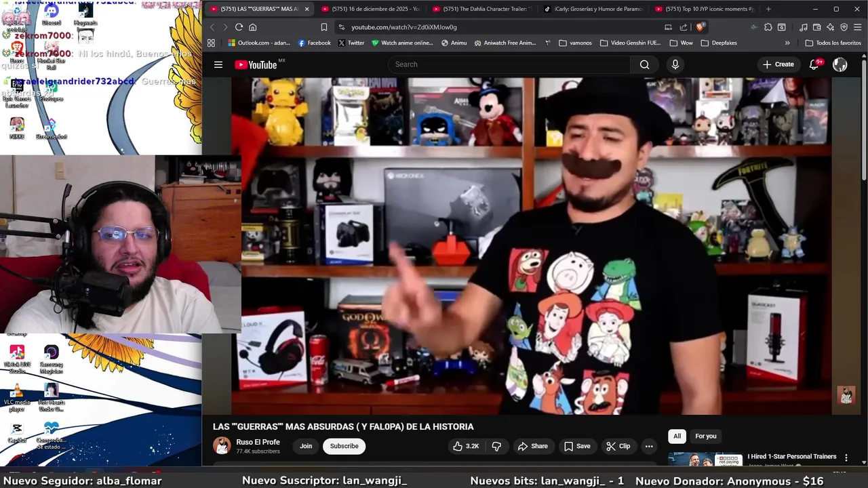The height and width of the screenshot is (488, 868).
Task: Start voice search with the microphone icon
Action: click(x=675, y=64)
